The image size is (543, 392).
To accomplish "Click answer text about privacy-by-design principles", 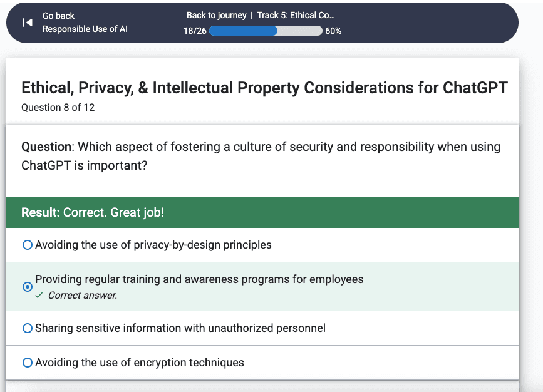I will (x=153, y=245).
